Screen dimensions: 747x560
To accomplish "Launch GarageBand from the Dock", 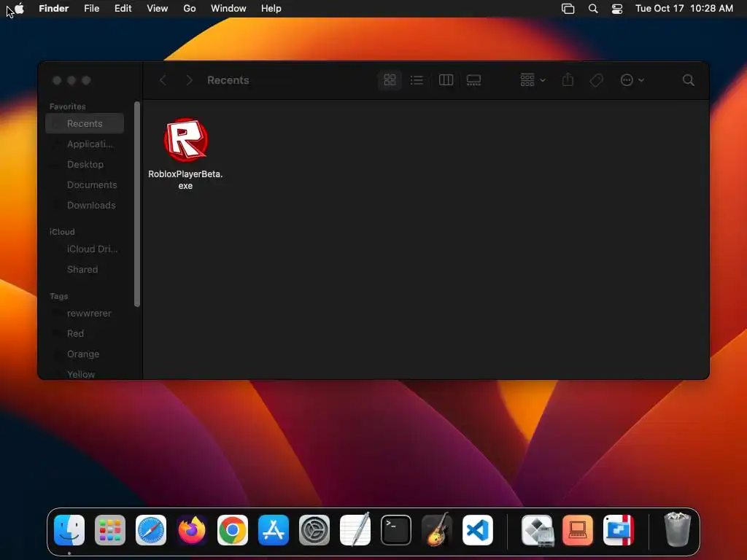I will point(437,529).
